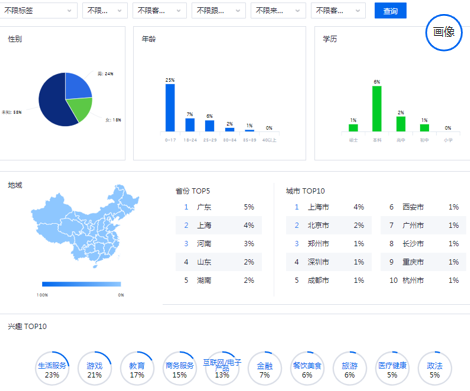This screenshot has height=391, width=470.
Task: Select the 金融 7% interest circle
Action: [x=265, y=368]
